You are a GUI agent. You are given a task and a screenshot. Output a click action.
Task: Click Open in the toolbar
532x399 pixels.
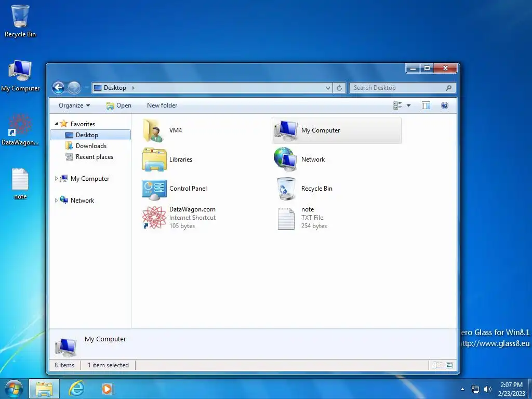[119, 105]
